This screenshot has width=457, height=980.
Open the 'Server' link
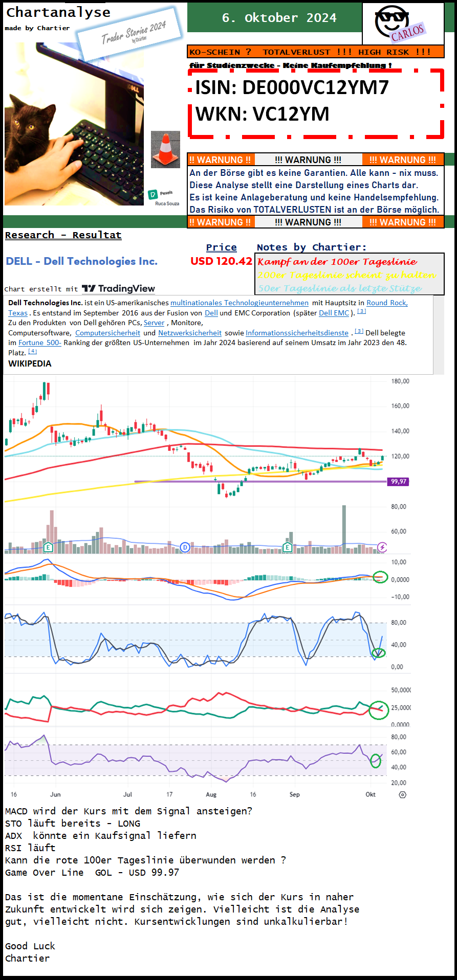point(154,323)
